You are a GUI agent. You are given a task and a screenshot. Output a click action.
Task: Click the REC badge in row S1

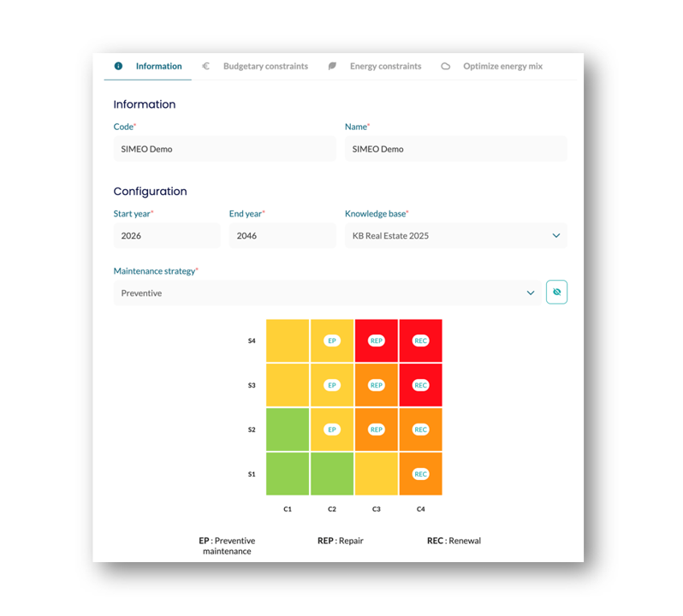(x=420, y=474)
